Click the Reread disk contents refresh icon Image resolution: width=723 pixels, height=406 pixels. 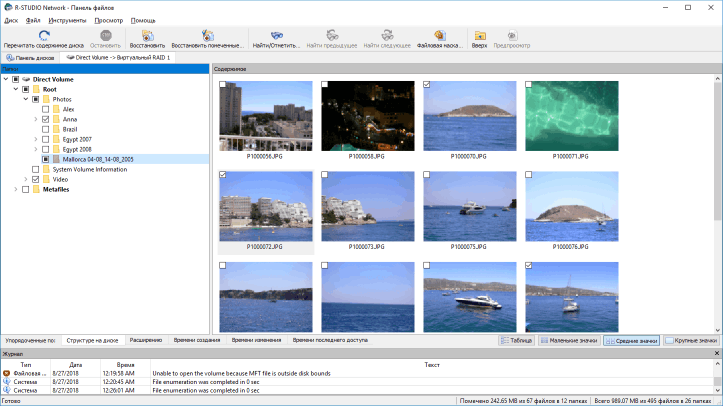(44, 35)
